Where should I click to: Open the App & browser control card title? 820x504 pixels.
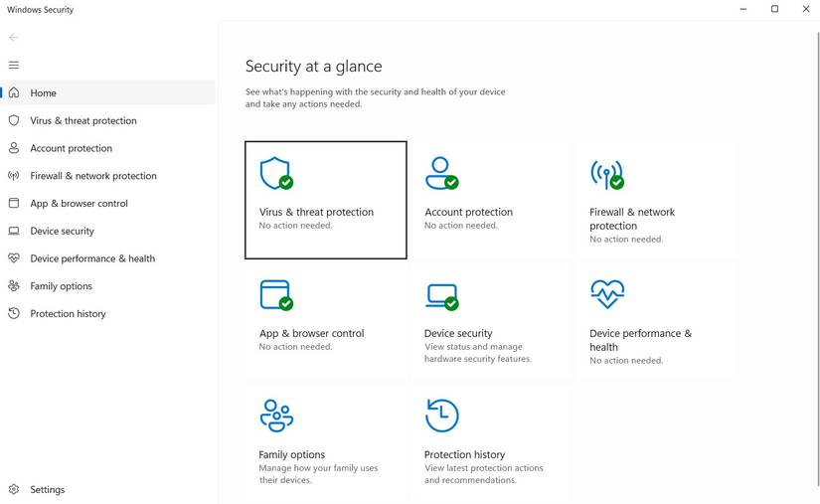(312, 333)
